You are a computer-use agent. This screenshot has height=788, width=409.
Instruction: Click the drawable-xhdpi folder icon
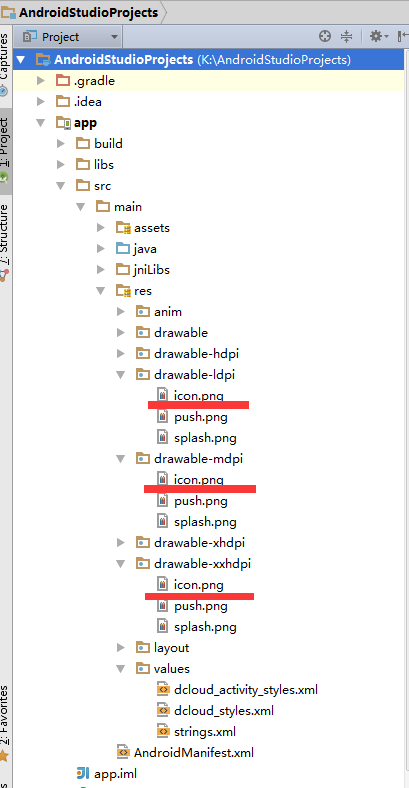(x=143, y=543)
